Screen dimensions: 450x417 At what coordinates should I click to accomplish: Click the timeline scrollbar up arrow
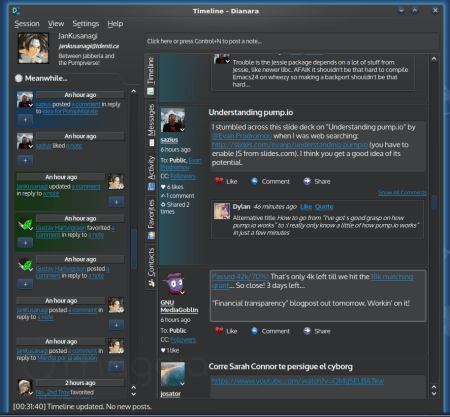[434, 59]
